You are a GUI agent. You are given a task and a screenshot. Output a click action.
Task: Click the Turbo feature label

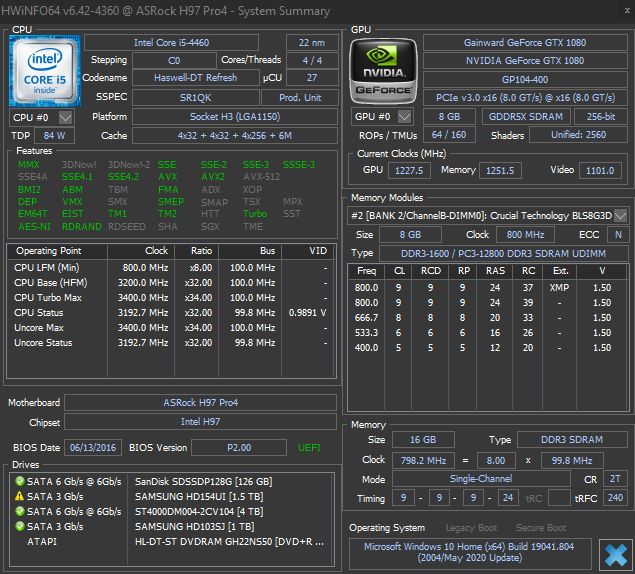pyautogui.click(x=255, y=214)
